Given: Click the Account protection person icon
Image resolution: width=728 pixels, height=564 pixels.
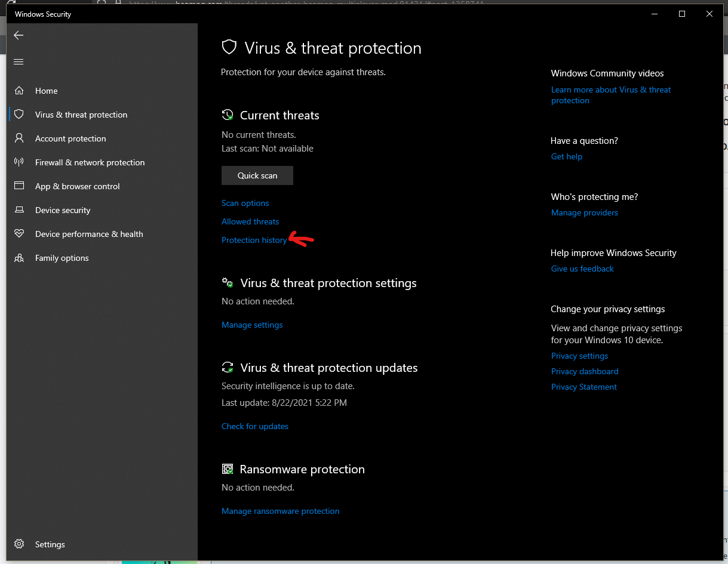Looking at the screenshot, I should (x=19, y=138).
